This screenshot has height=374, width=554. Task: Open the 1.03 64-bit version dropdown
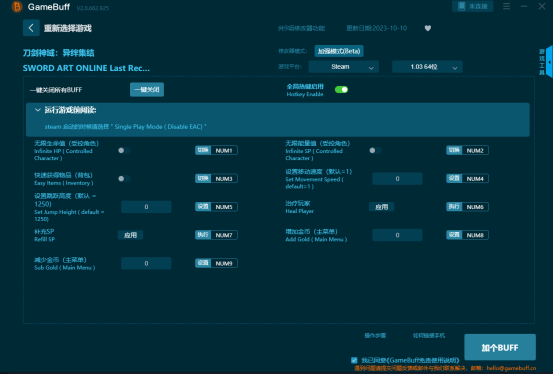tap(427, 67)
